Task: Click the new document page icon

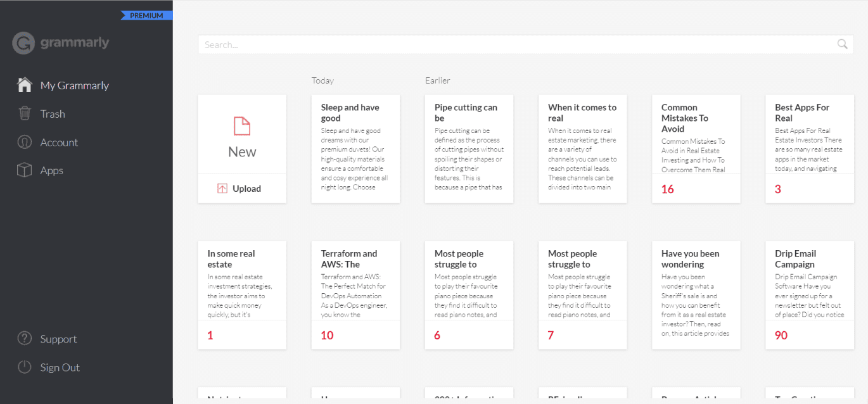Action: click(x=242, y=126)
